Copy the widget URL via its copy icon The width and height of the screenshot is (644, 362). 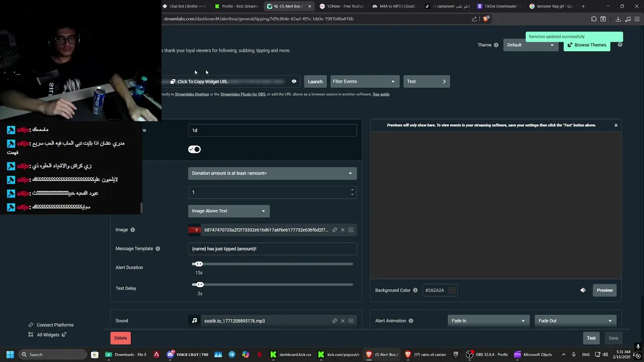(x=173, y=81)
